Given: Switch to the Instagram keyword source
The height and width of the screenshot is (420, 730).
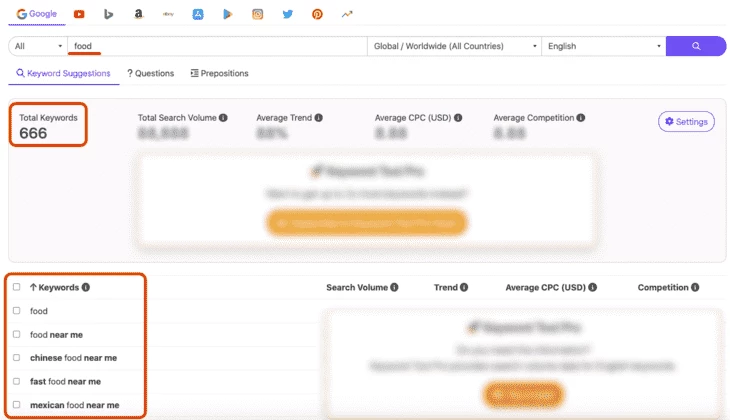Looking at the screenshot, I should tap(257, 14).
